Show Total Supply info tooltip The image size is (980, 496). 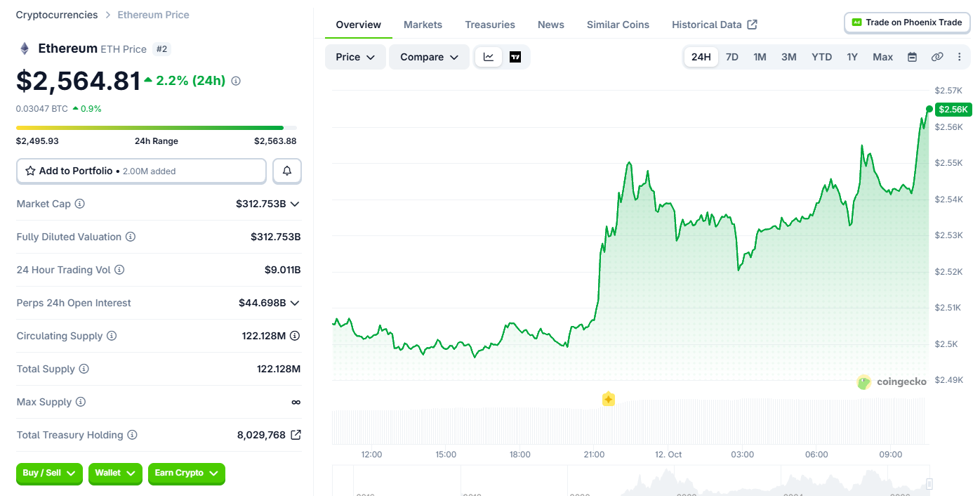click(x=84, y=369)
